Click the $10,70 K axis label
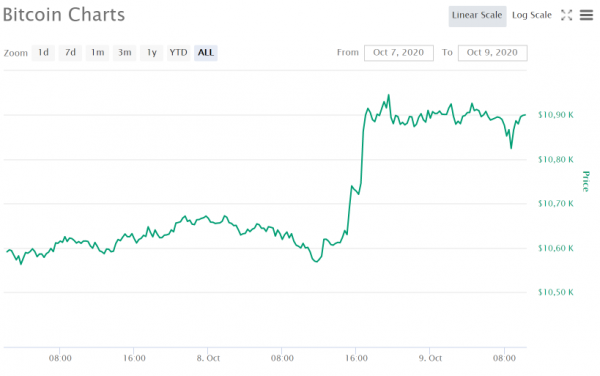The width and height of the screenshot is (600, 376). [x=556, y=203]
